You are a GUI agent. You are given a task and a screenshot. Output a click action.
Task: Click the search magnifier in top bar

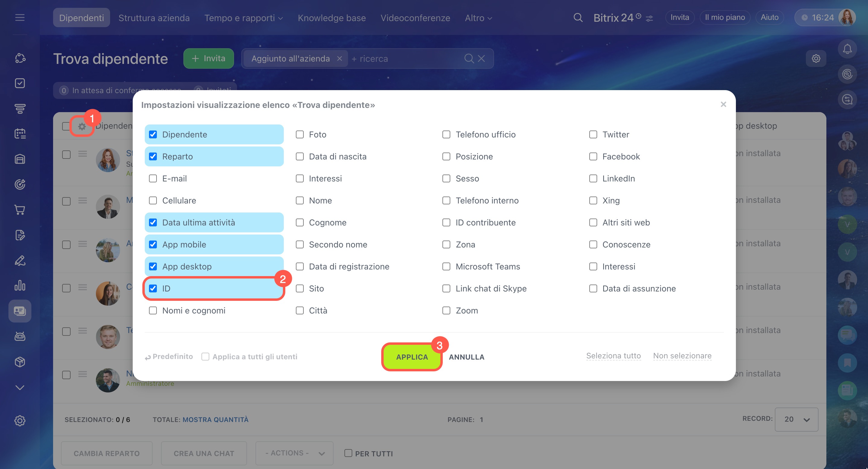pyautogui.click(x=578, y=17)
